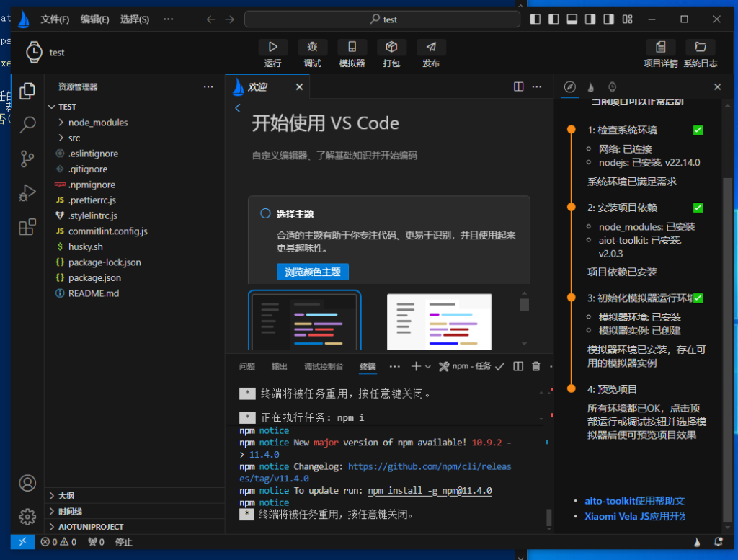Open 编辑(E) menu

[x=94, y=19]
